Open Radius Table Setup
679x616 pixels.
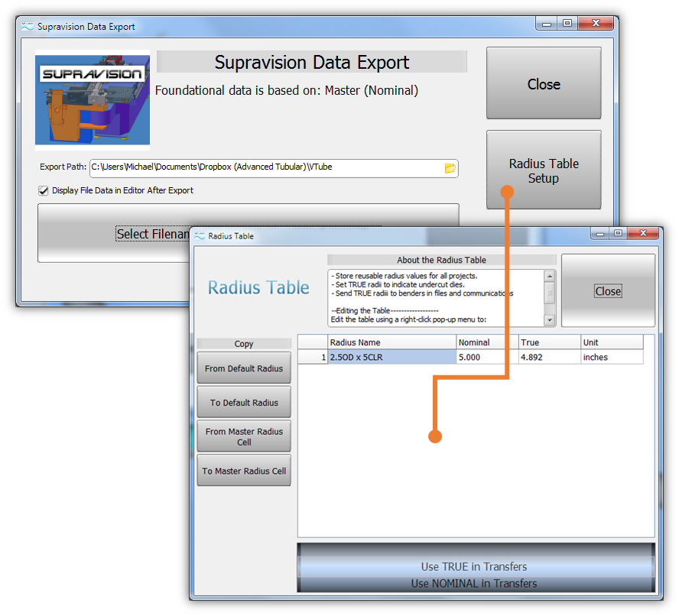(x=544, y=170)
